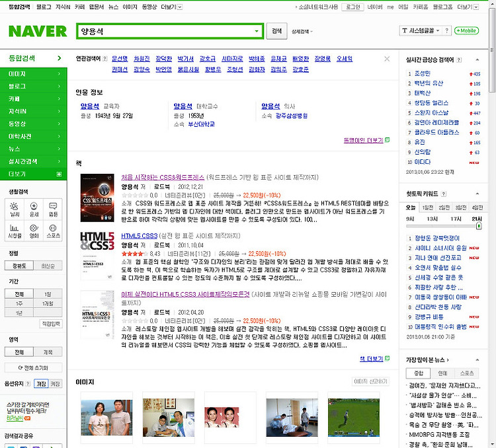Click the hot topic hourly timeline track

(442, 226)
